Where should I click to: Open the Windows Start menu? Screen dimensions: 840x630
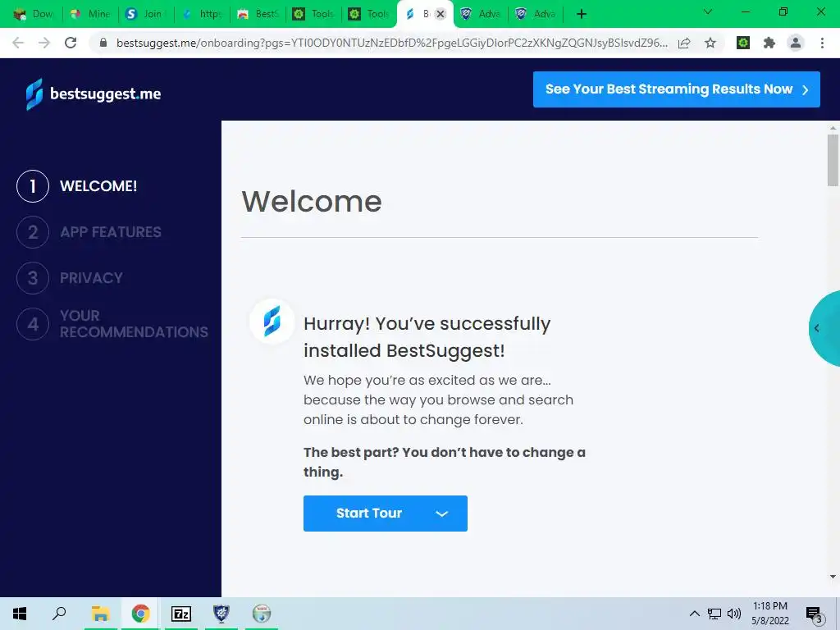pos(20,614)
